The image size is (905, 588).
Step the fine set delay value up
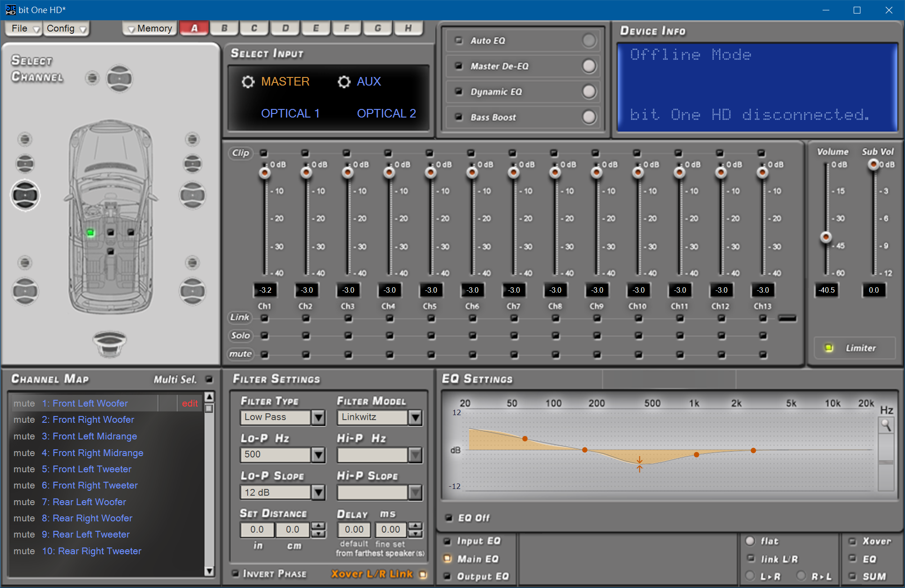[x=415, y=526]
